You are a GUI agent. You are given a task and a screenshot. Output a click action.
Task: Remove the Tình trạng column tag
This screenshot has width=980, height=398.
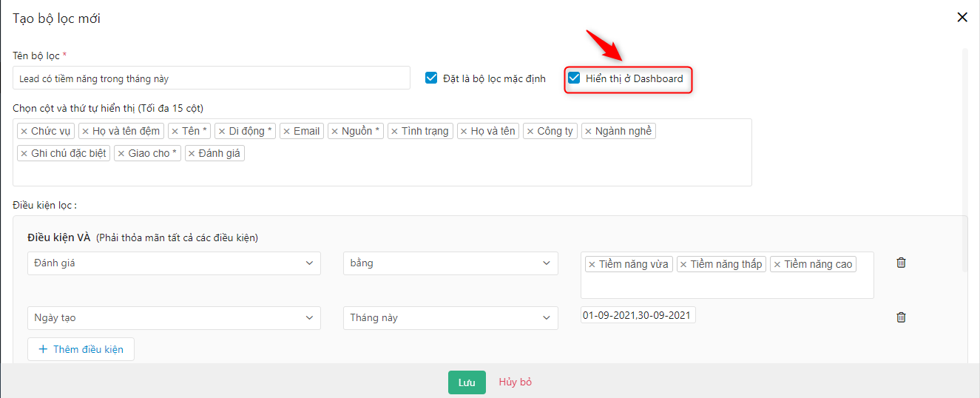(394, 132)
